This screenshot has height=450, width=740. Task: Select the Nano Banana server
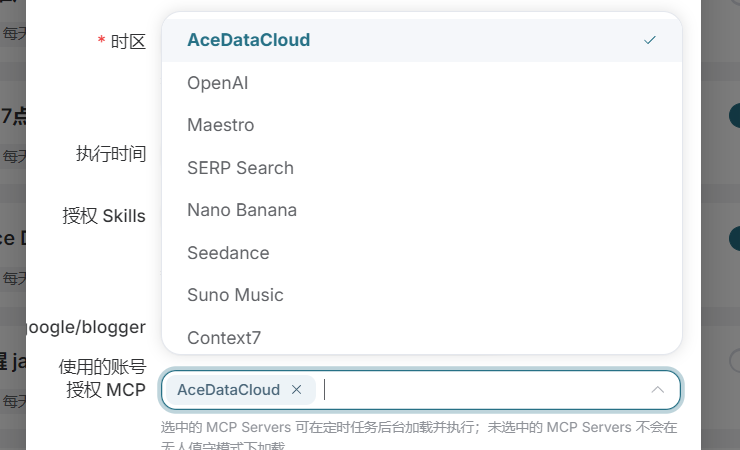click(x=421, y=210)
